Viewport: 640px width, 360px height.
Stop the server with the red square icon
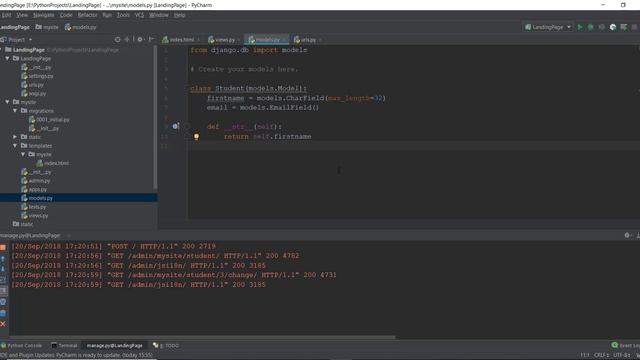coord(3,247)
